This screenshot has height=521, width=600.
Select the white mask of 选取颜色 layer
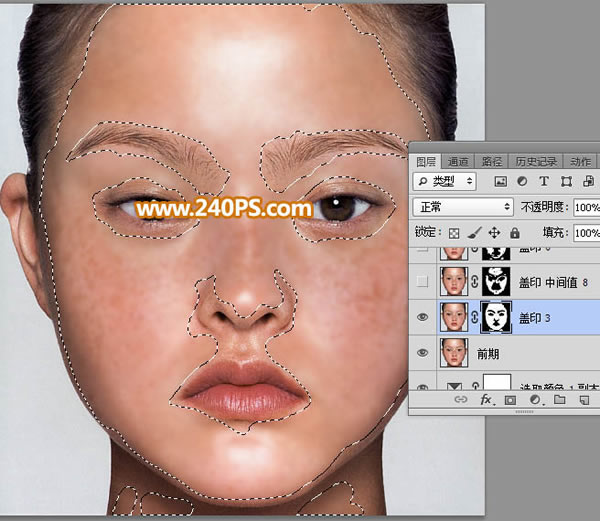[497, 383]
